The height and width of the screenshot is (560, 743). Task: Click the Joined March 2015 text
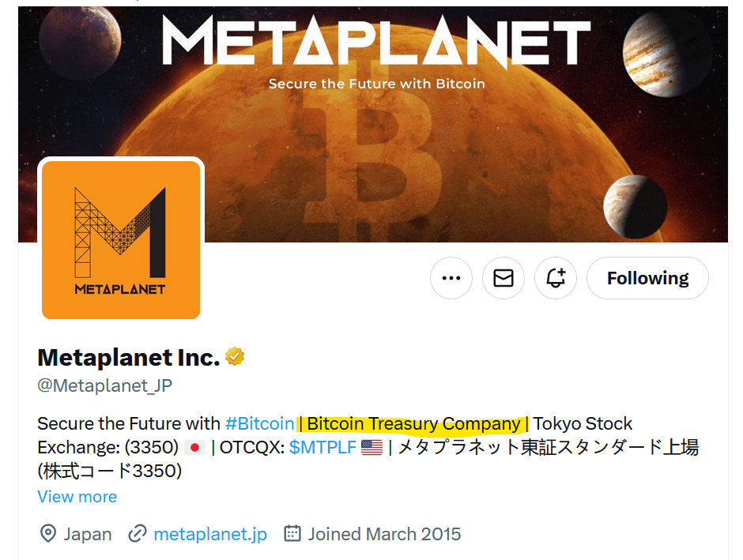pos(384,534)
